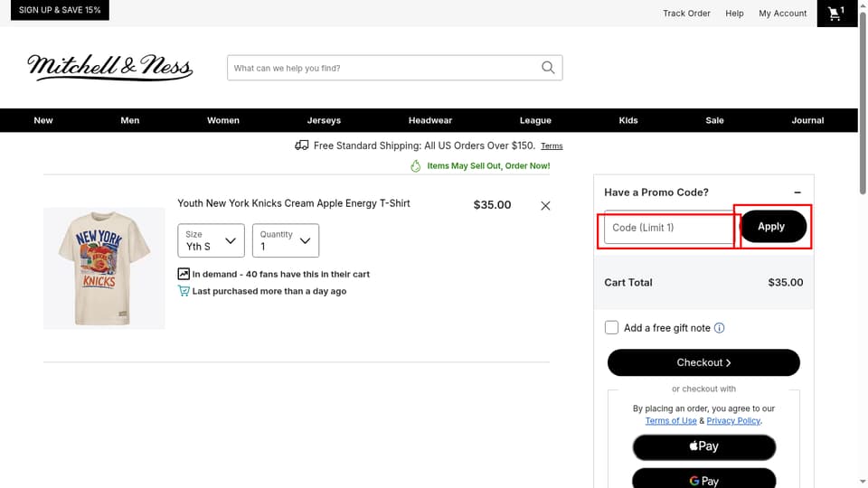The image size is (868, 488).
Task: Click the Apply promo code button
Action: pyautogui.click(x=773, y=226)
